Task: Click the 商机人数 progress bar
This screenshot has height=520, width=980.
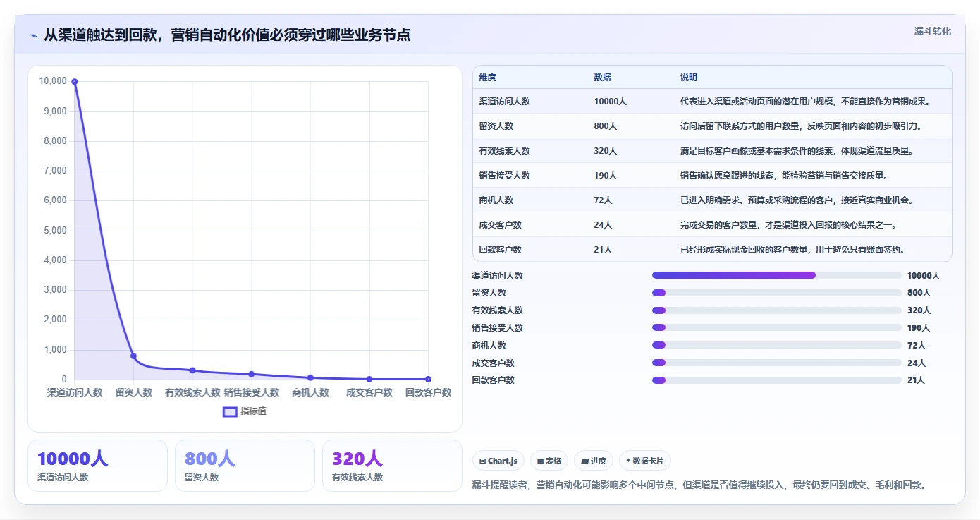Action: 776,345
